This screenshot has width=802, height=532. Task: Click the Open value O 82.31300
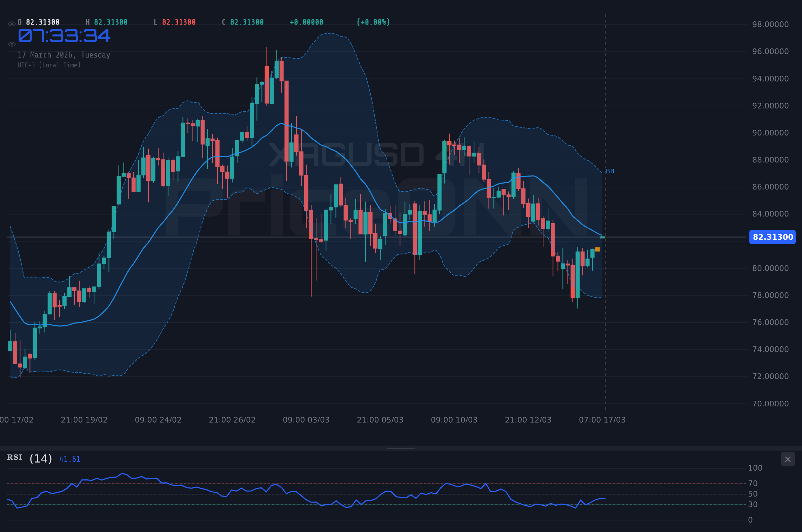pos(38,22)
